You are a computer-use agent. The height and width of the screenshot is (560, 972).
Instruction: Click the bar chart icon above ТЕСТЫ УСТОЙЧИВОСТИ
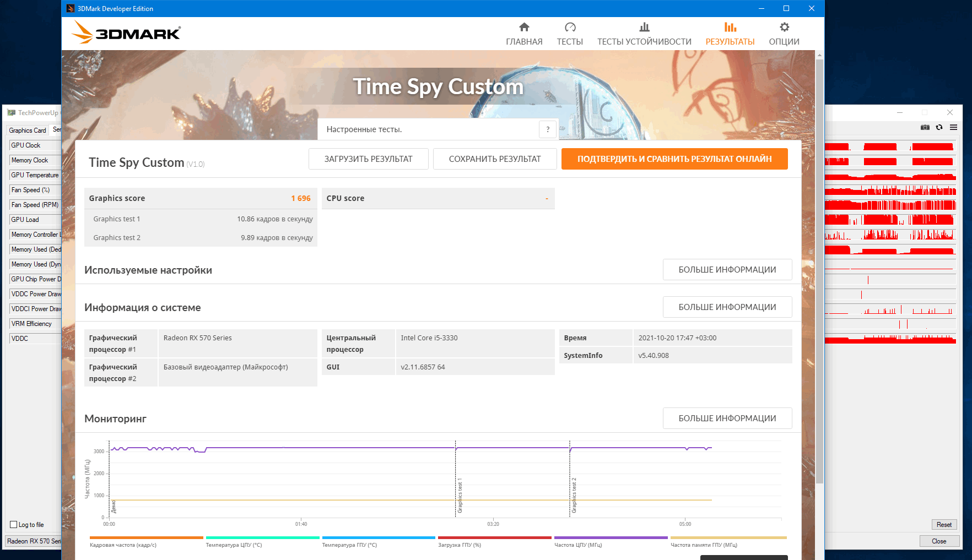click(644, 27)
